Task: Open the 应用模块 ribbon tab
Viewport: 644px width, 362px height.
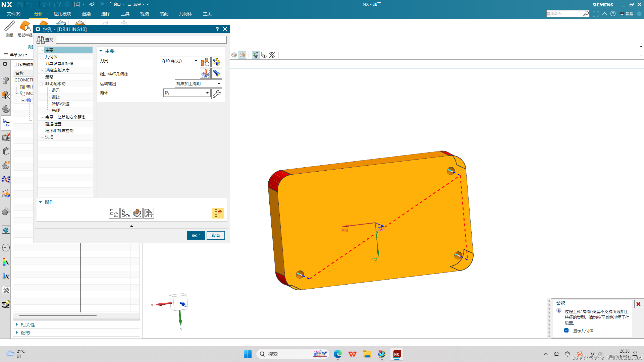Action: point(62,14)
